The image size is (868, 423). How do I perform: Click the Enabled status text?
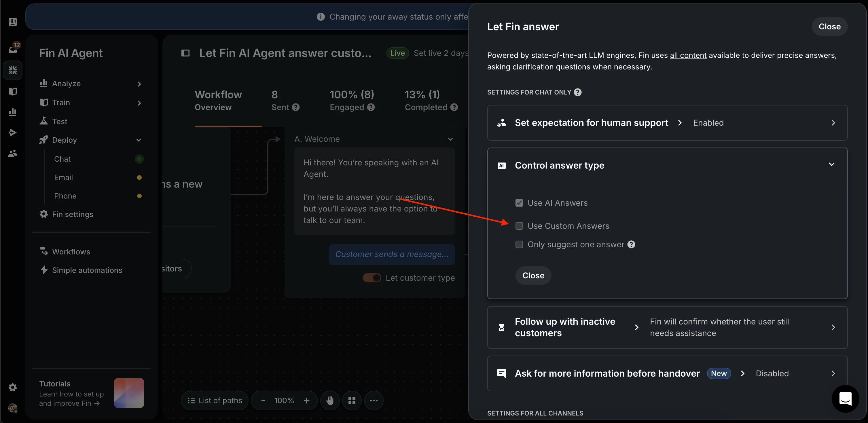click(708, 123)
